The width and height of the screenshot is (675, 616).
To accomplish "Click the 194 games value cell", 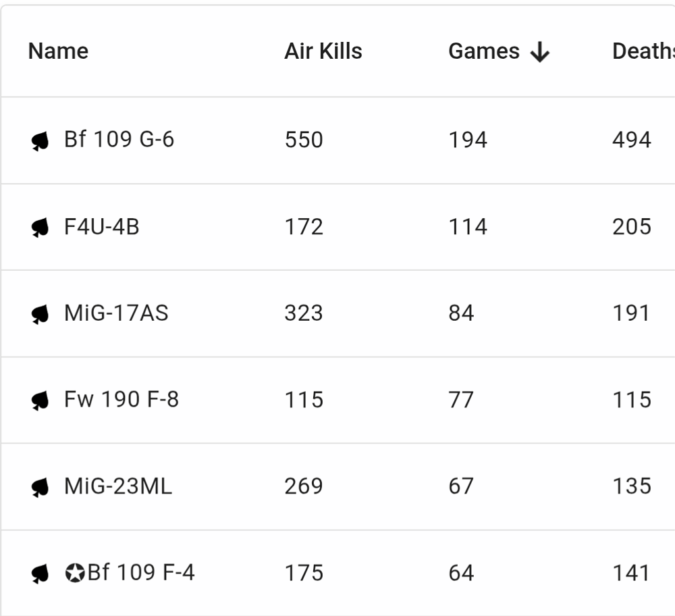I will (x=468, y=140).
